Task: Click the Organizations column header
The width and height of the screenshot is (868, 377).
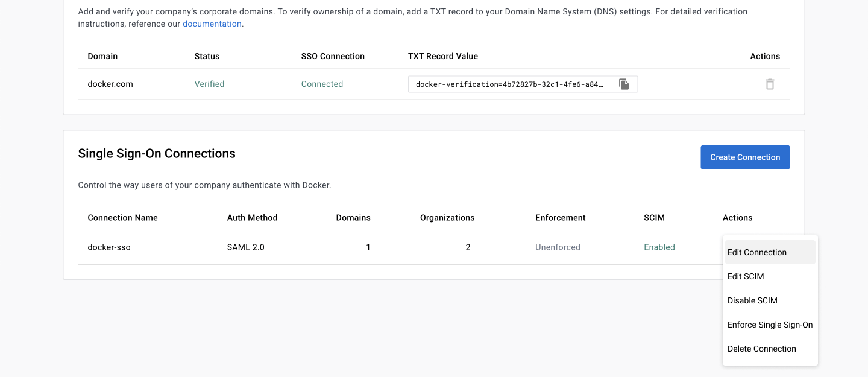Action: coord(447,218)
